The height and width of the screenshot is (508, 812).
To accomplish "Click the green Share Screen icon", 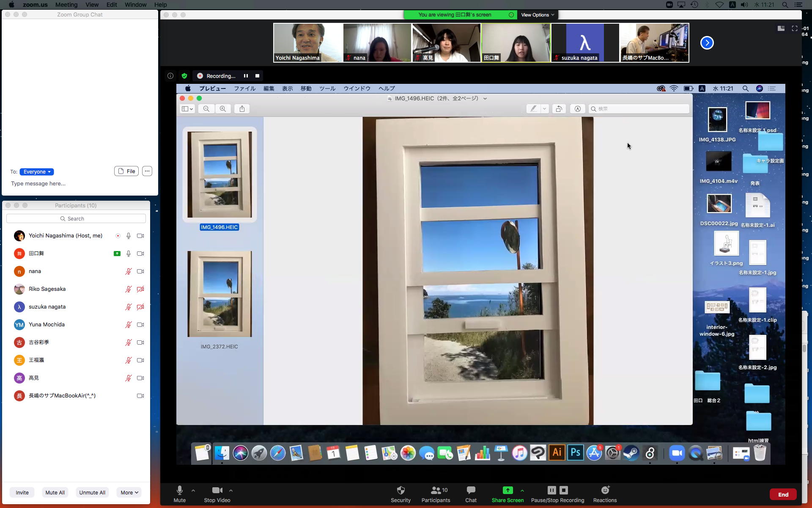I will 507,490.
